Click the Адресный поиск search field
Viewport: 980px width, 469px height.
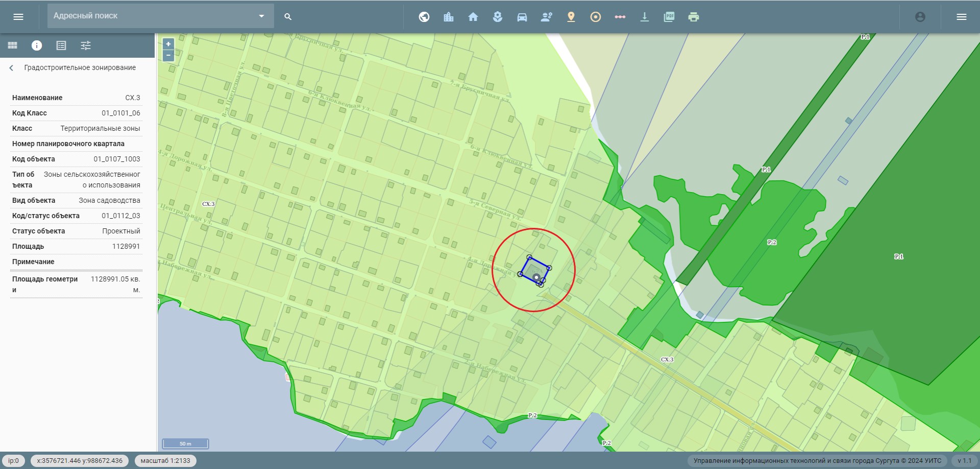coord(153,16)
